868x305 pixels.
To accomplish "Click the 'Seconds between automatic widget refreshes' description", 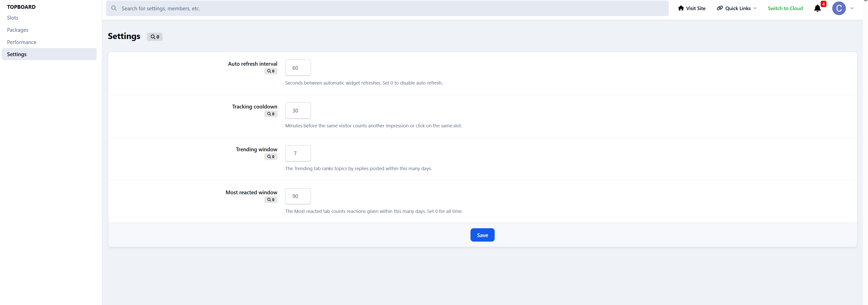I will (364, 83).
